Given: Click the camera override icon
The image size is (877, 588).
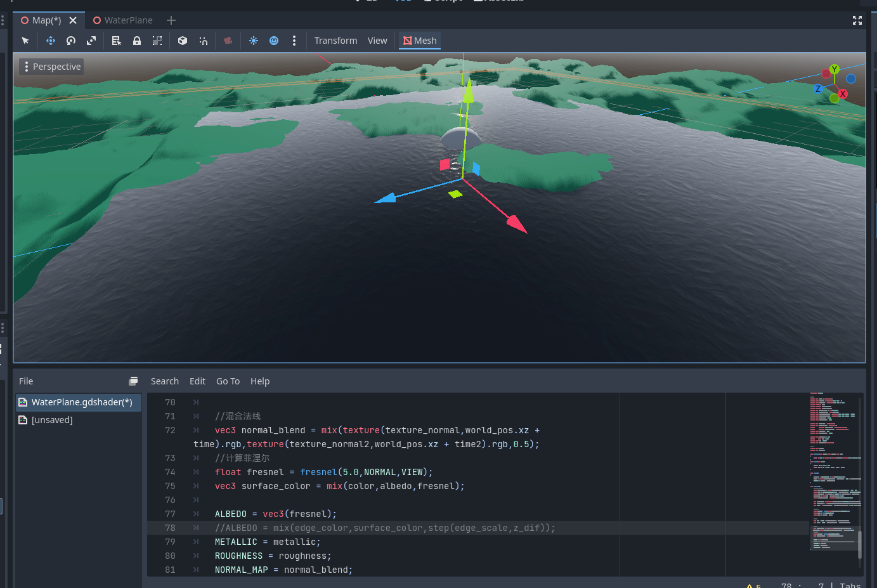Looking at the screenshot, I should (x=228, y=41).
